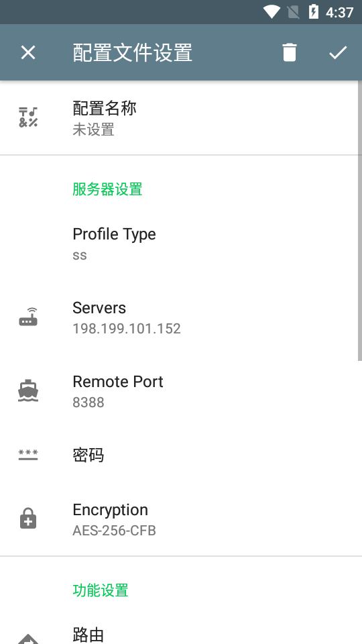Open the 密码 password setting

click(x=181, y=455)
